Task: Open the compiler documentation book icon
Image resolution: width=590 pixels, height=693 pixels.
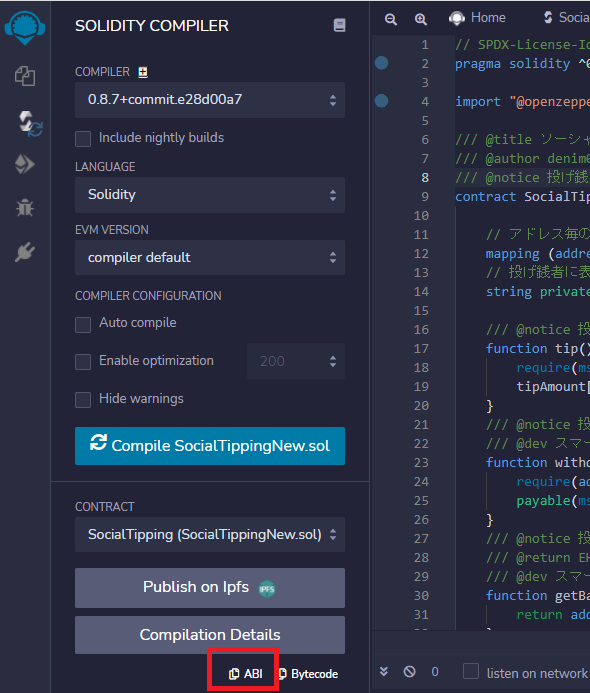Action: point(339,25)
